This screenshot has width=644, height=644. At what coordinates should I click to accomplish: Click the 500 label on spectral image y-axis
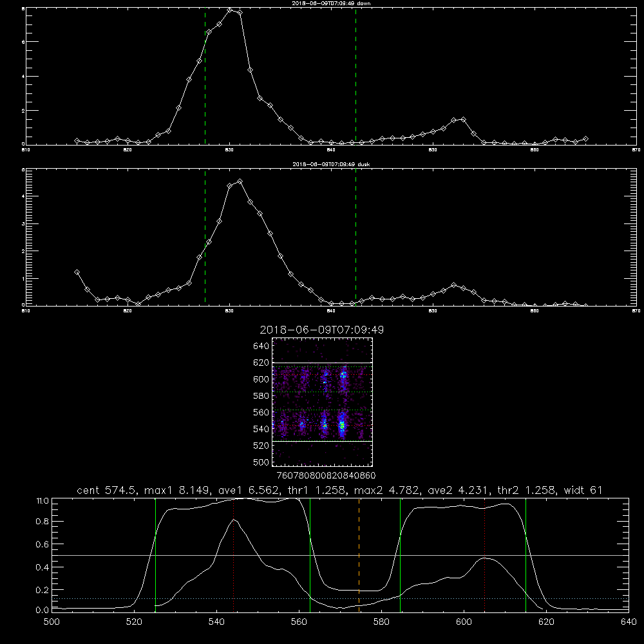point(261,462)
